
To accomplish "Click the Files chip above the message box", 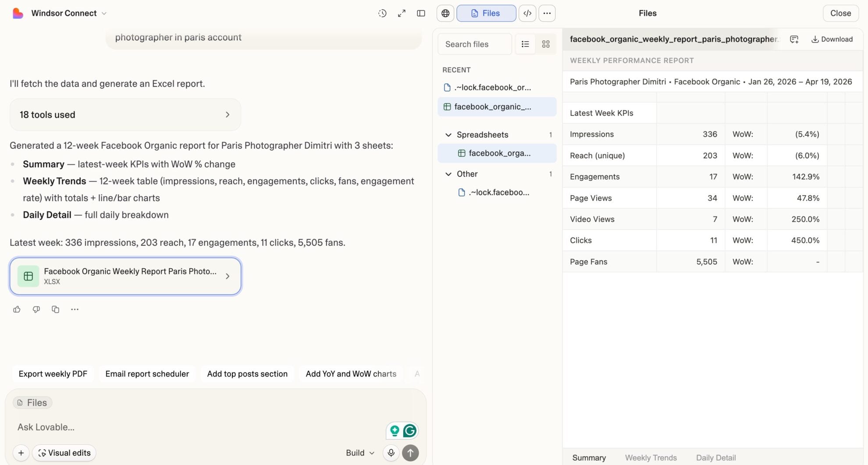I will pos(32,403).
